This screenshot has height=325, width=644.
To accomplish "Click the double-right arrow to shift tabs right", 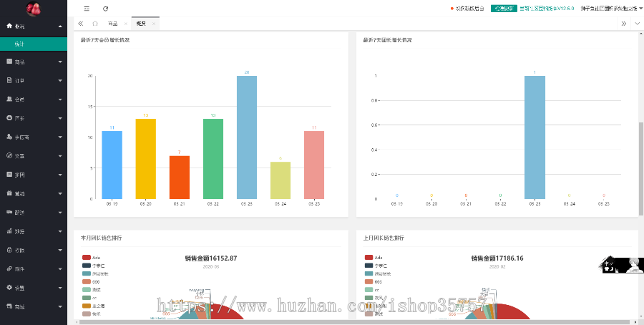I will point(623,24).
